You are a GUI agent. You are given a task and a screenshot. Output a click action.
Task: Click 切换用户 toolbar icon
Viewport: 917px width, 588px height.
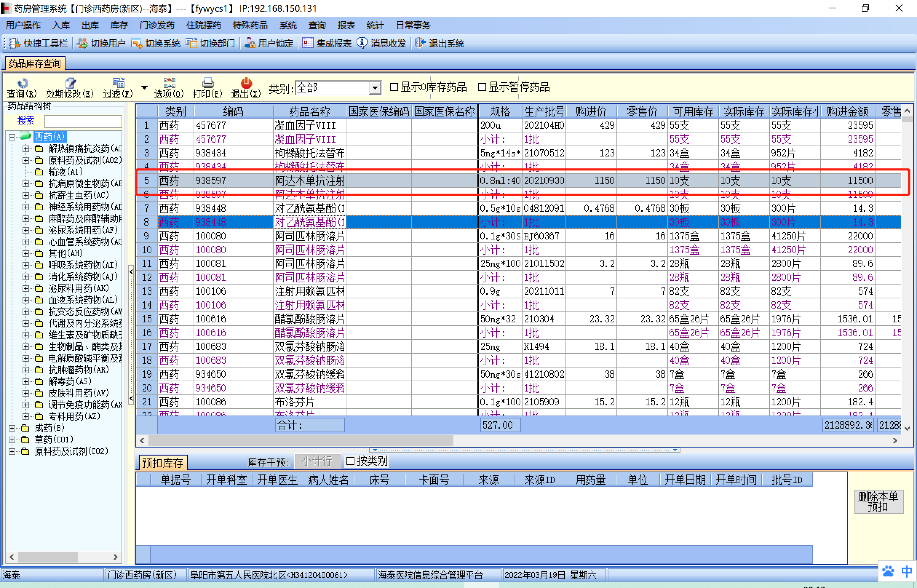coord(82,44)
